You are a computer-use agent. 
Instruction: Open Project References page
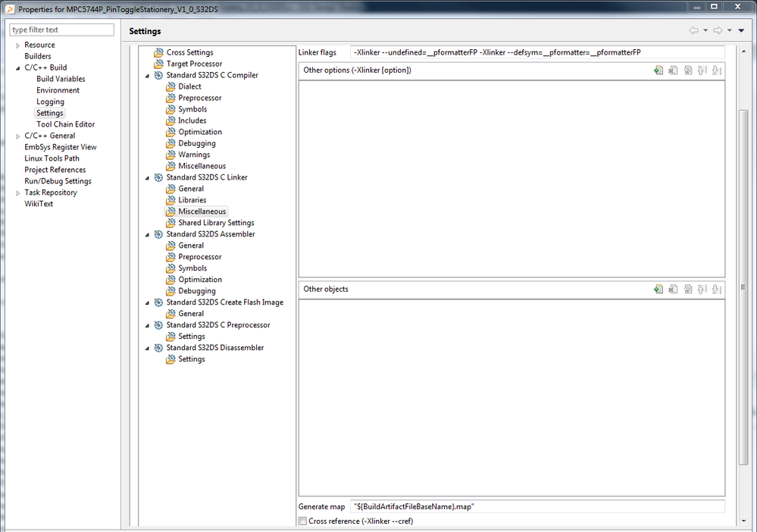pos(55,170)
